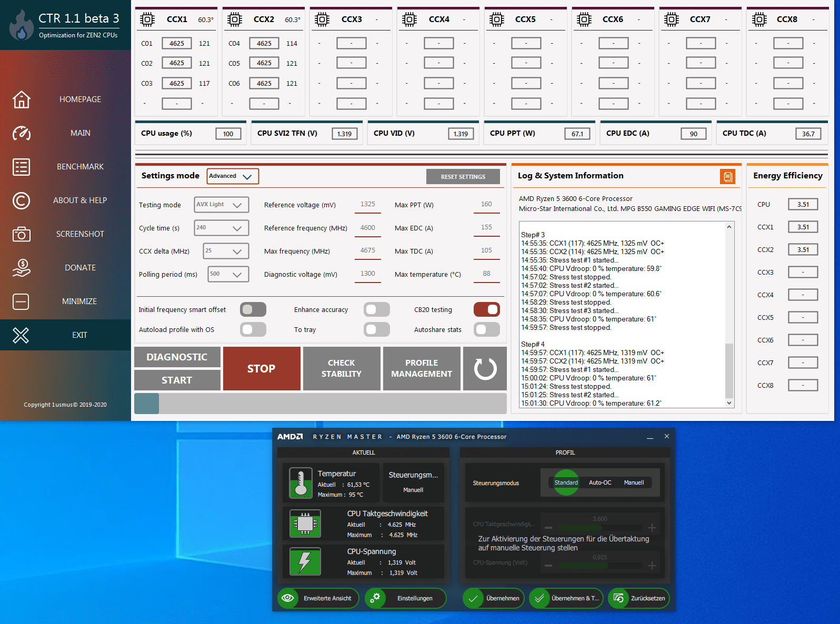The image size is (840, 624).
Task: Click the orange log copy icon
Action: coord(728,177)
